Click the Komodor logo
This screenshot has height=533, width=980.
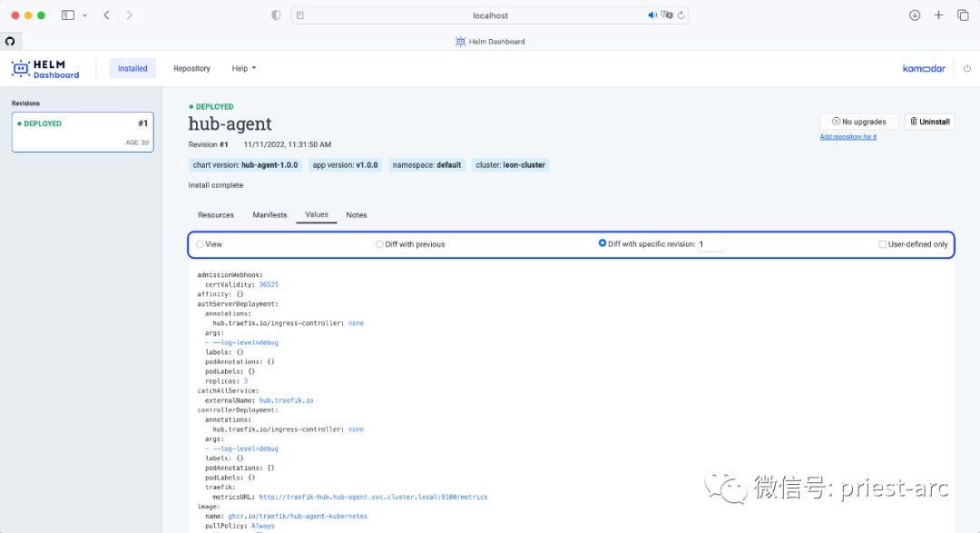[924, 68]
